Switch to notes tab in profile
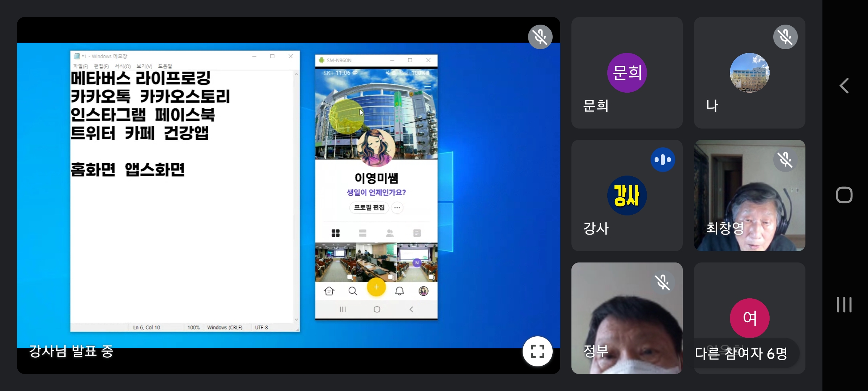Viewport: 868px width, 391px height. [417, 233]
